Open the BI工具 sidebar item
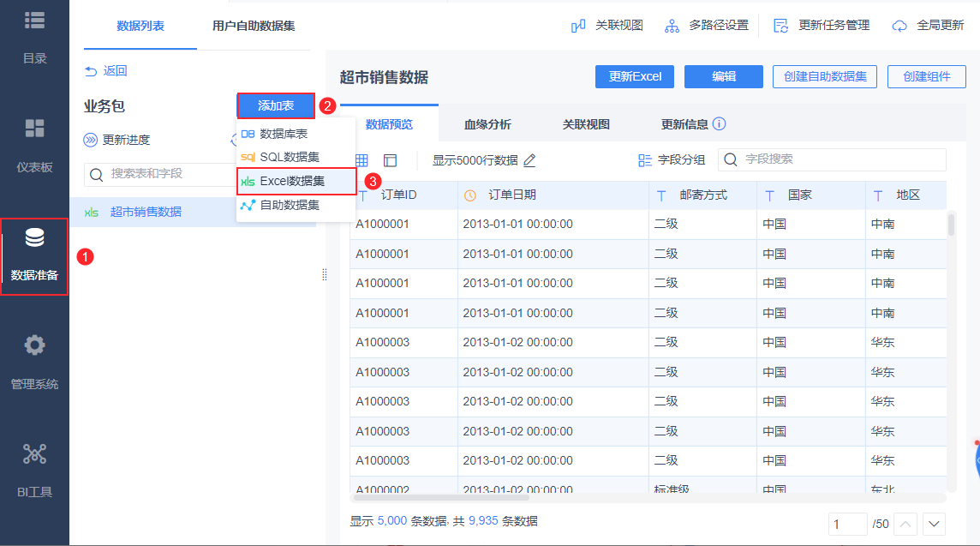This screenshot has width=980, height=546. click(x=34, y=471)
